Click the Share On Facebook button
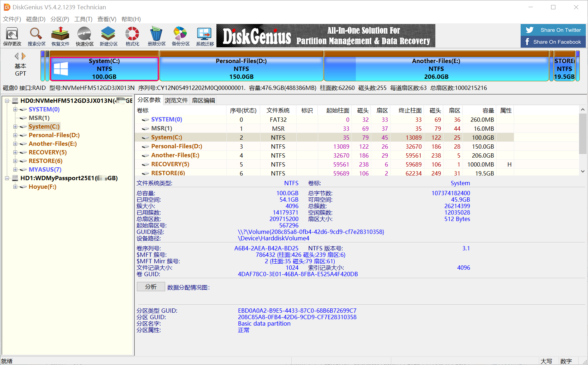 coord(553,42)
